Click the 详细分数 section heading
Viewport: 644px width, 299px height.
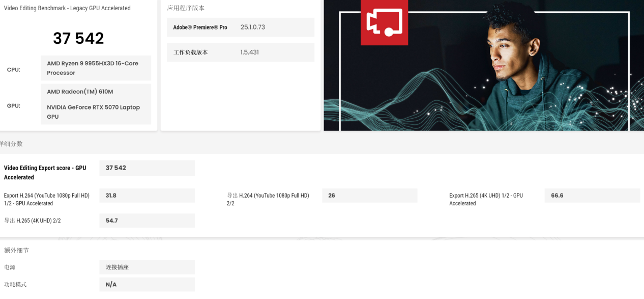pyautogui.click(x=11, y=144)
